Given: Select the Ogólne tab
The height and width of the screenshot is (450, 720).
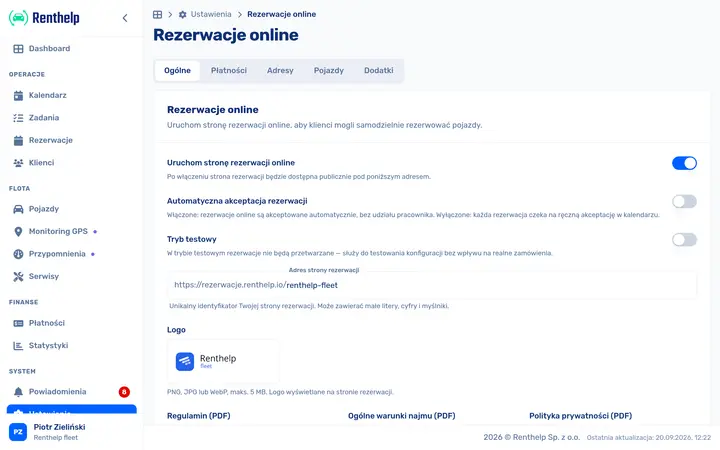Looking at the screenshot, I should 177,71.
